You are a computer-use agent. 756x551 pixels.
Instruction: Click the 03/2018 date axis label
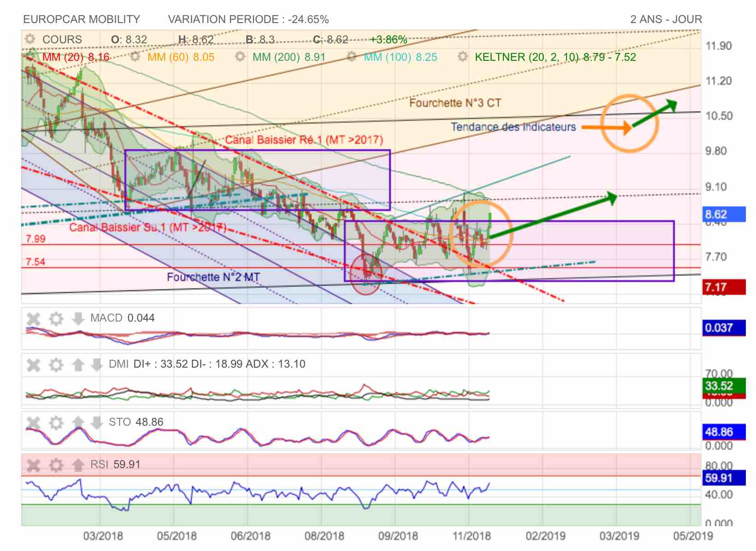pos(103,536)
